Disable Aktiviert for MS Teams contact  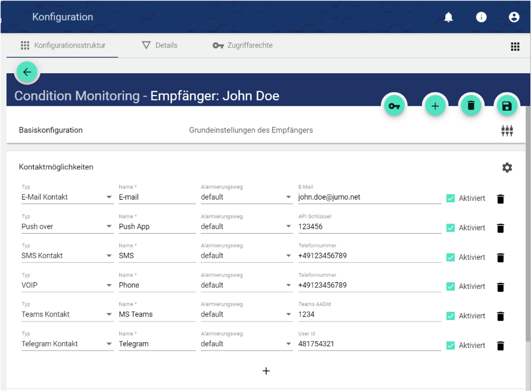tap(450, 316)
